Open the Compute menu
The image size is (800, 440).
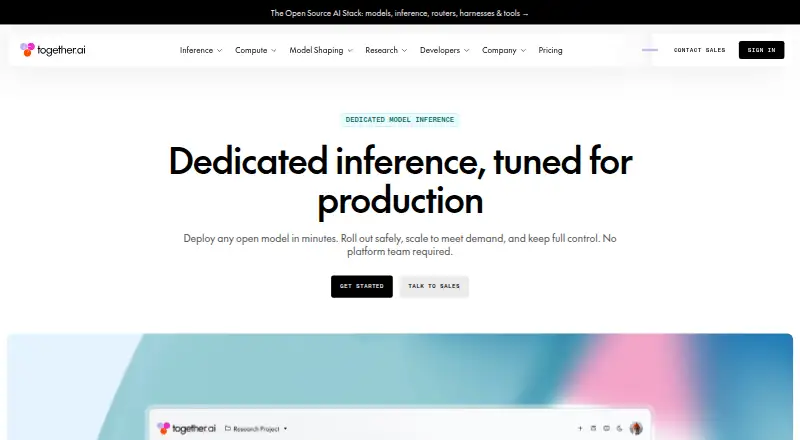tap(251, 50)
